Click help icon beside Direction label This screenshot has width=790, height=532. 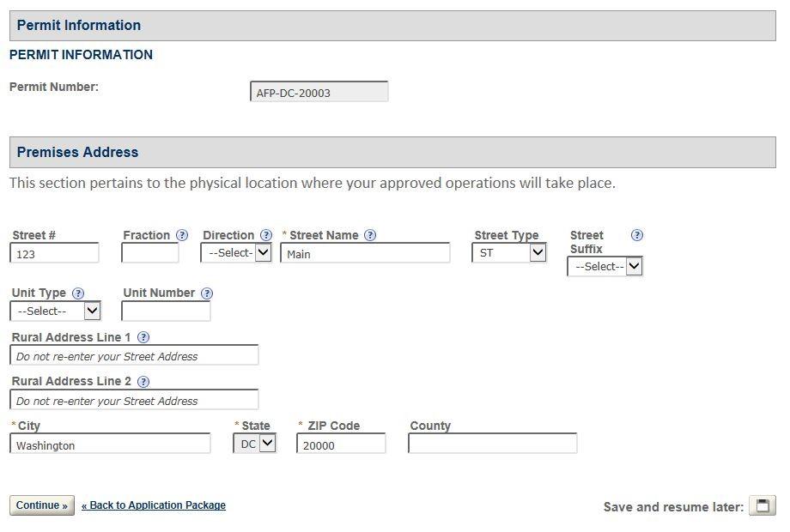pos(266,235)
